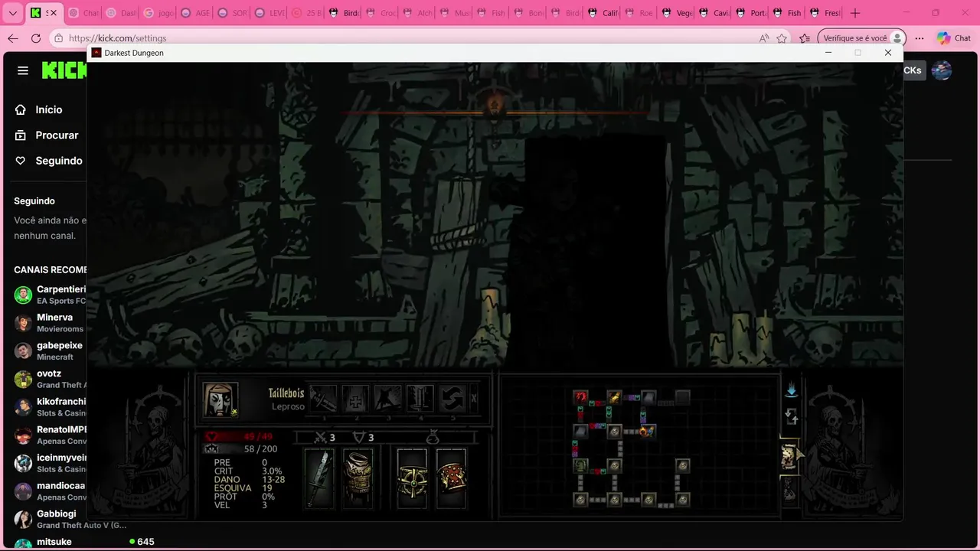Click the blue down-arrow icon above map tabs
980x551 pixels.
click(x=791, y=390)
